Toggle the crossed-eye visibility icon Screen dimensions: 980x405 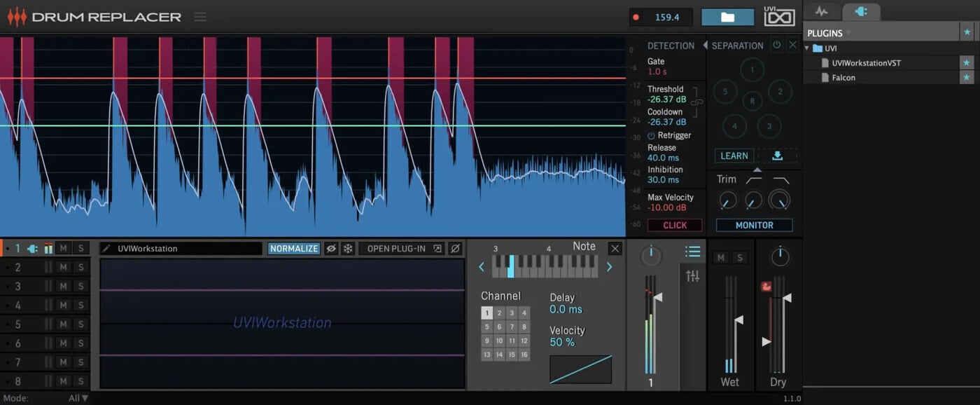point(331,248)
